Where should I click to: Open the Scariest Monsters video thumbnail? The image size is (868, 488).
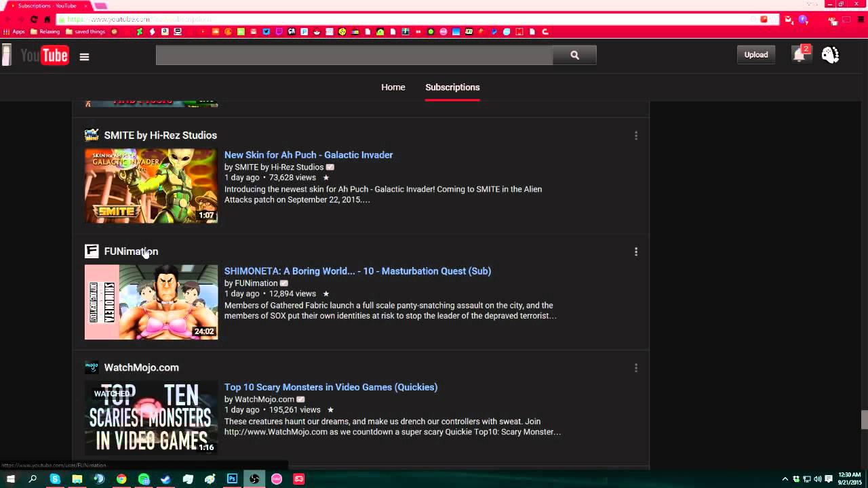(x=151, y=418)
